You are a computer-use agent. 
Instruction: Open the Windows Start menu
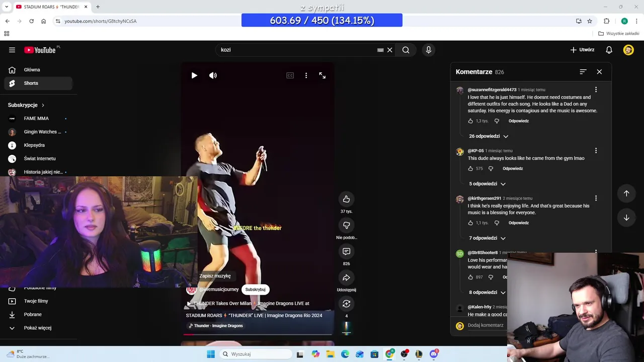click(211, 354)
